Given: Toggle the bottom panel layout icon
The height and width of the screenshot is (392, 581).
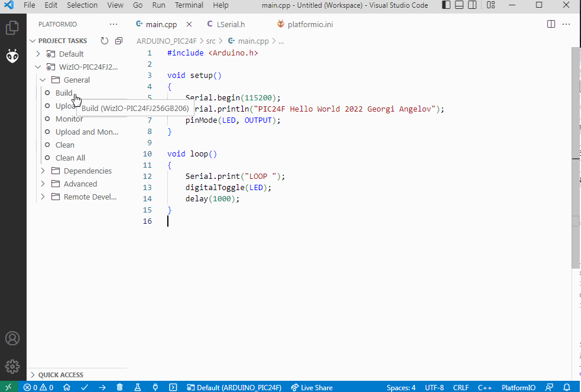Looking at the screenshot, I should [x=459, y=5].
